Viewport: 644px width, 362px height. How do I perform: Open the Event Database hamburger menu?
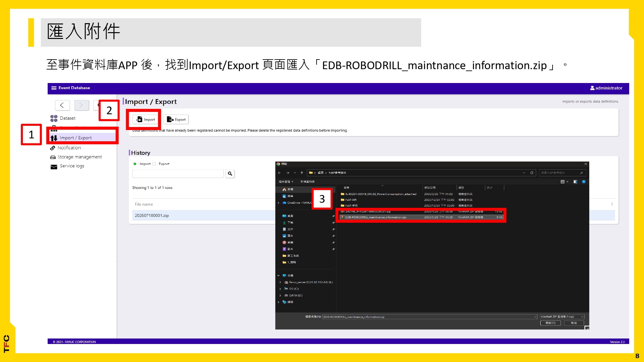coord(54,88)
